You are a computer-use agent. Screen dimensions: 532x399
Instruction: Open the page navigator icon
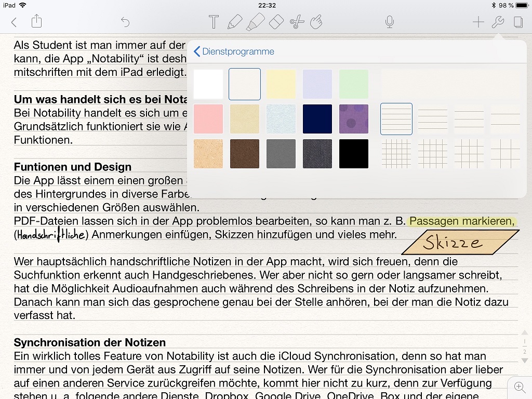coord(518,22)
